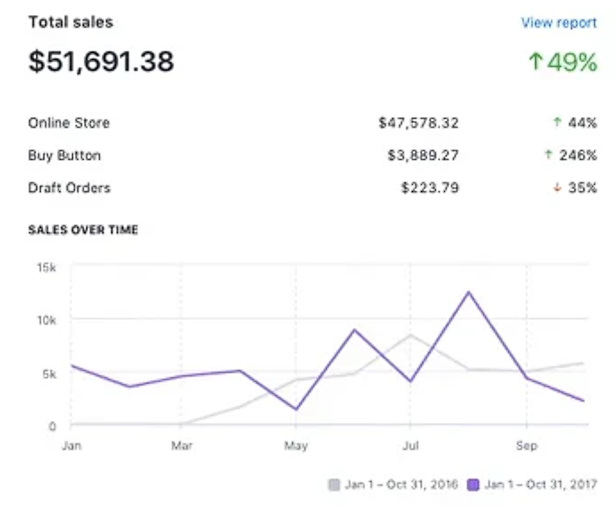Click the 15k label on the y-axis
The image size is (616, 506).
[x=45, y=267]
